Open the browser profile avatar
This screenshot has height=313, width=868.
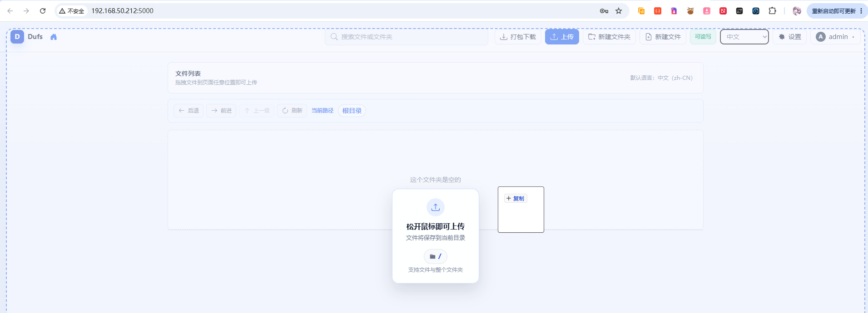[797, 11]
